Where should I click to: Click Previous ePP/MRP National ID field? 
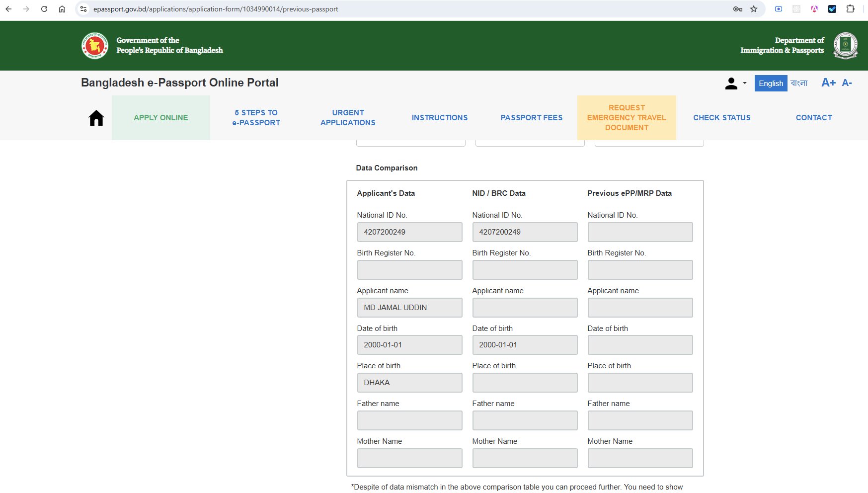640,232
